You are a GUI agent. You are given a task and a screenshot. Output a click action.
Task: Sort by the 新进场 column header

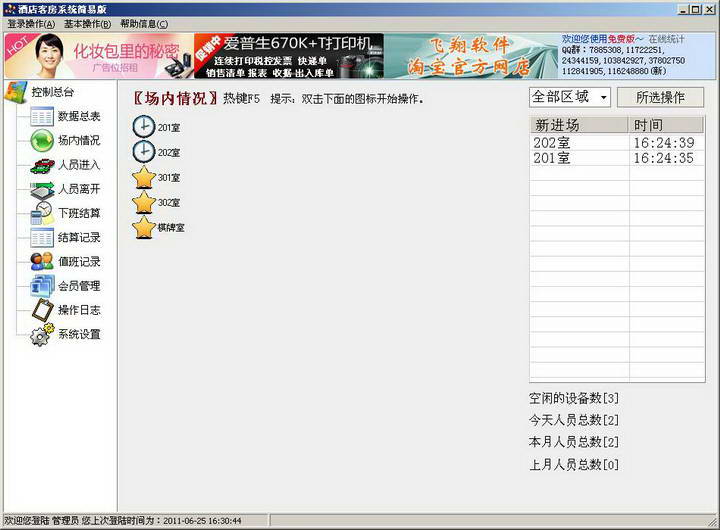pyautogui.click(x=579, y=125)
